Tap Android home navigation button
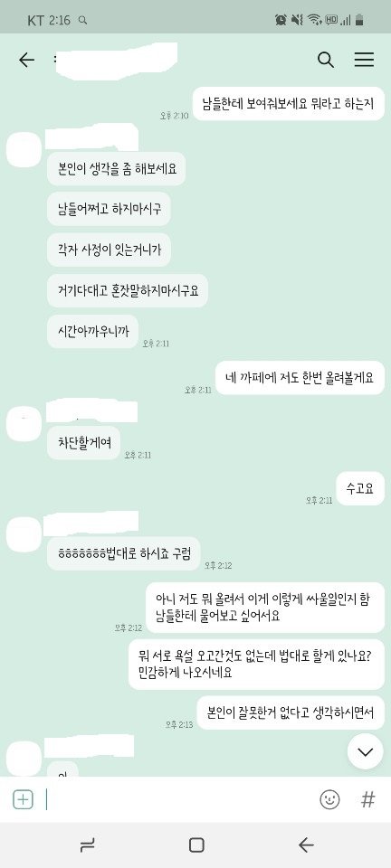391x868 pixels. [x=196, y=844]
